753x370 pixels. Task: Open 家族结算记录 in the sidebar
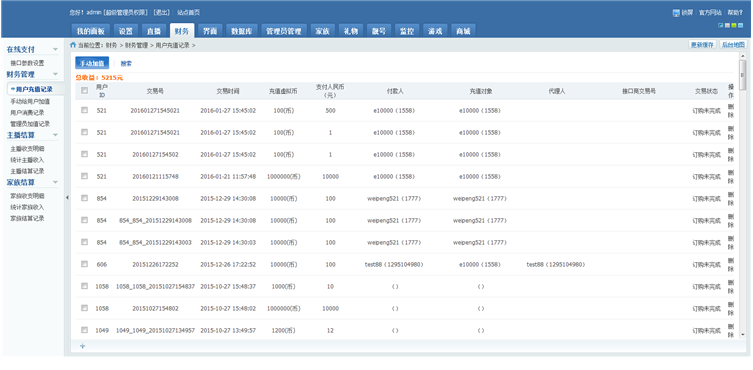[x=27, y=218]
